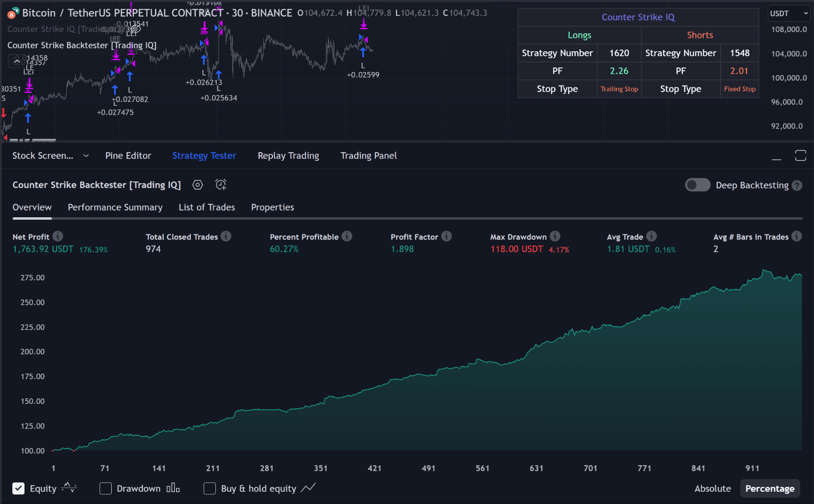Select Percentage chart mode

tap(770, 489)
